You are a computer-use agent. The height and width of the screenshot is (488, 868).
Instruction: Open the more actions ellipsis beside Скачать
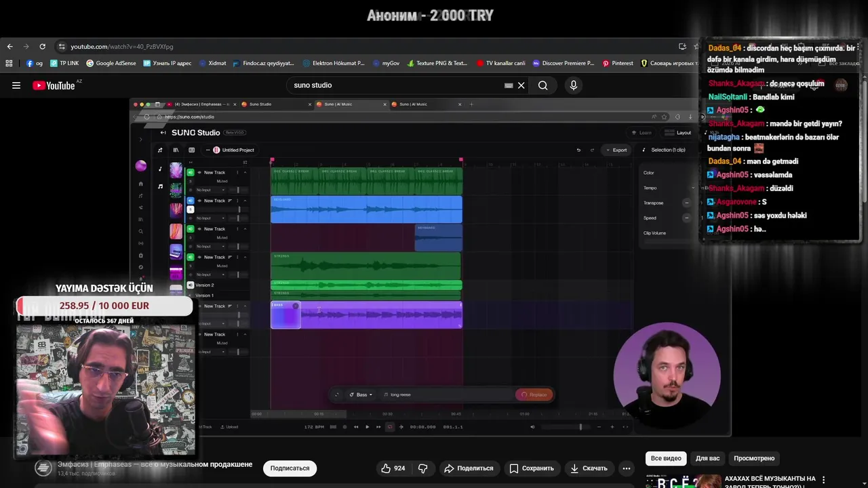(627, 468)
